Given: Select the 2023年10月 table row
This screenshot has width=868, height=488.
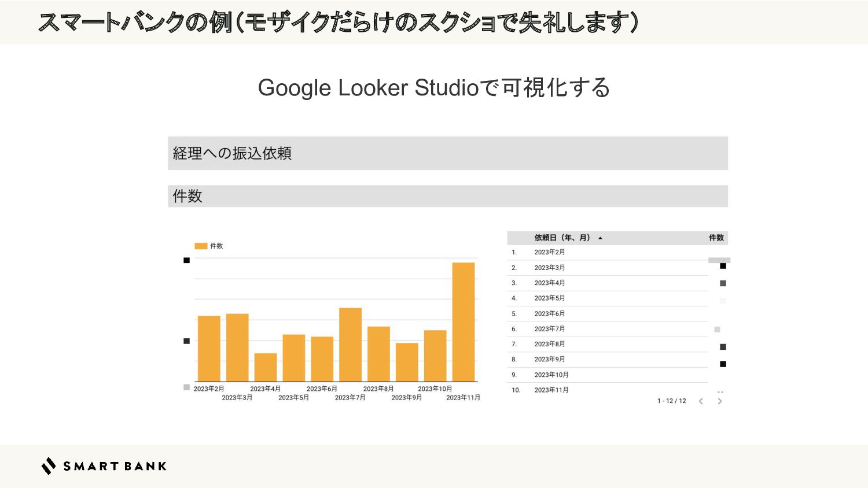Looking at the screenshot, I should pyautogui.click(x=617, y=375).
